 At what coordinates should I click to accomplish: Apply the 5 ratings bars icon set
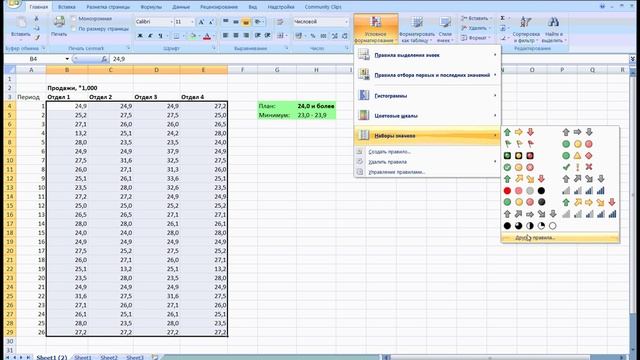589,214
